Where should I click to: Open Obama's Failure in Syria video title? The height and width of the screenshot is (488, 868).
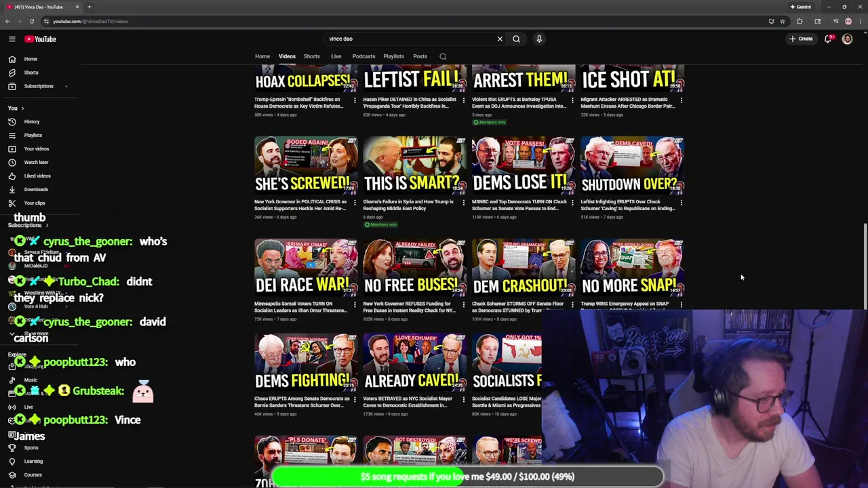pyautogui.click(x=408, y=205)
